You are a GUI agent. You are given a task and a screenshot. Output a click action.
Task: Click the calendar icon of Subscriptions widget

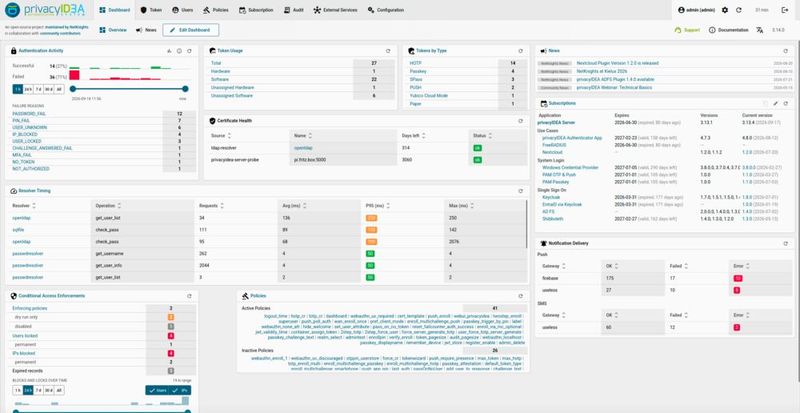coord(544,103)
